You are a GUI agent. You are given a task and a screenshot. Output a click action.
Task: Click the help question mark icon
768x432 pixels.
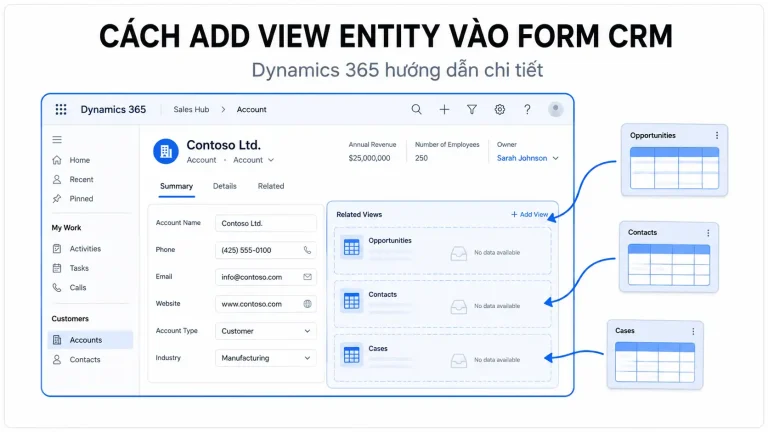pyautogui.click(x=527, y=109)
